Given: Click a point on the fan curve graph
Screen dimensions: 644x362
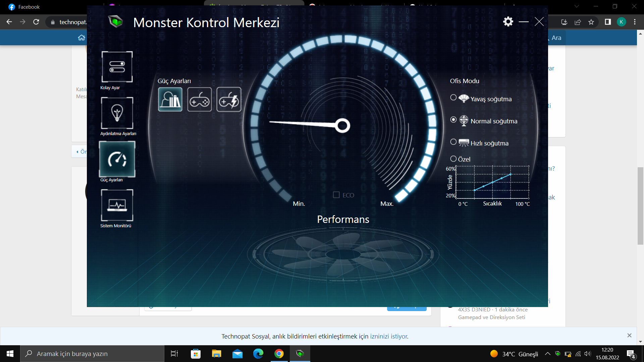Looking at the screenshot, I should point(492,182).
